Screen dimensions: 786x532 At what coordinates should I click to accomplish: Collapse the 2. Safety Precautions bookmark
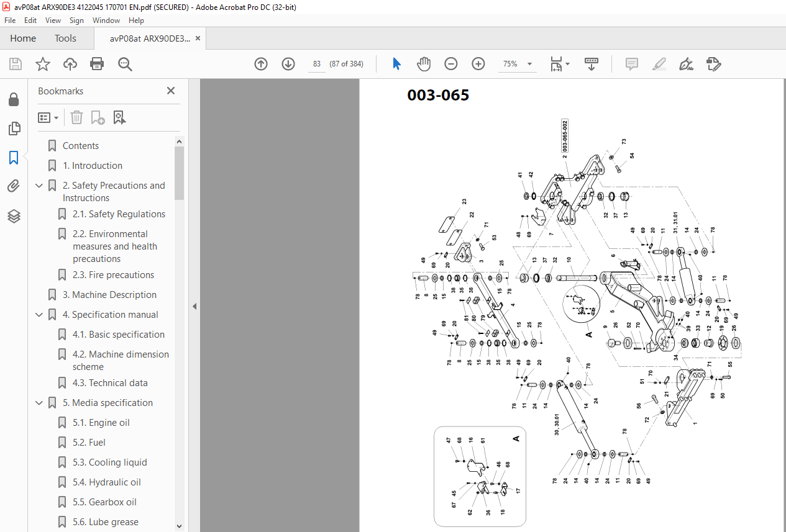[39, 186]
